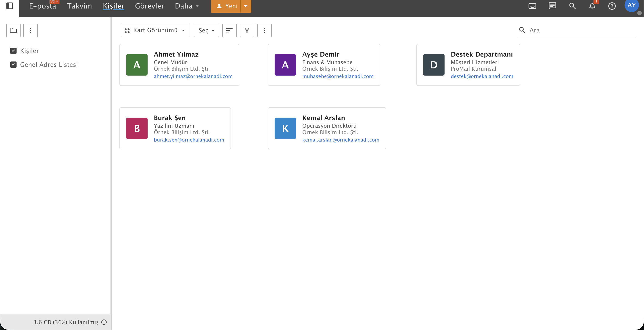
Task: Click Kemal Arslan blue avatar
Action: coord(285,128)
